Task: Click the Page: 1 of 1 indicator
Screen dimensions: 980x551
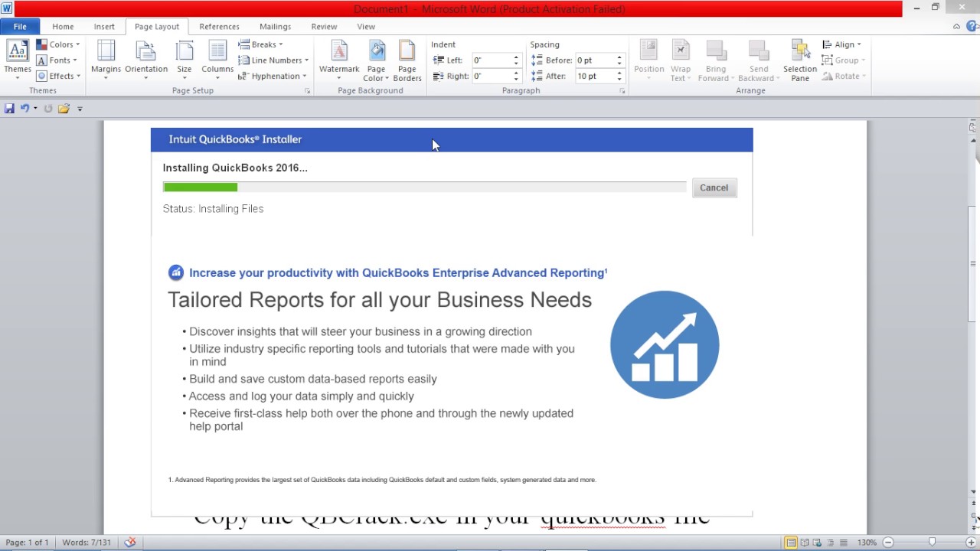Action: (x=27, y=543)
